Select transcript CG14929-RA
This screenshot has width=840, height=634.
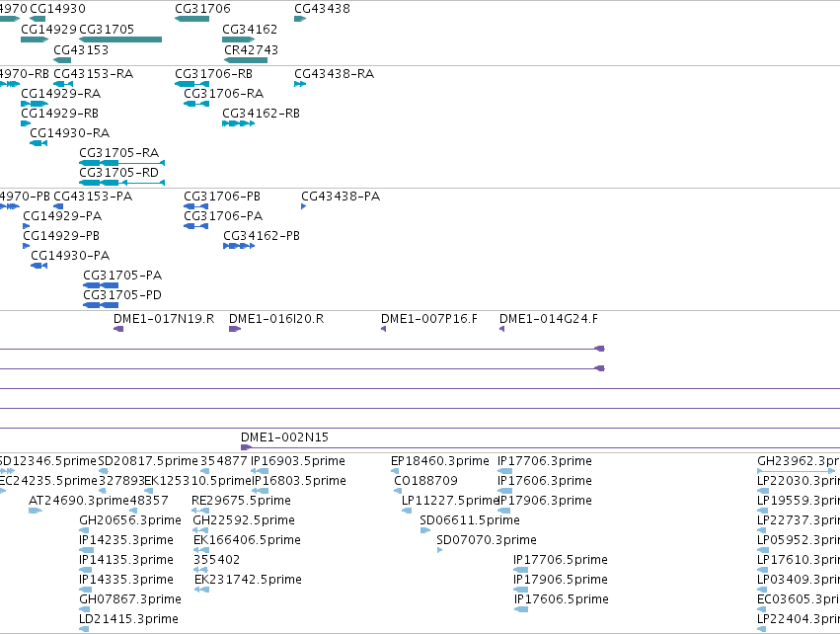tap(60, 93)
